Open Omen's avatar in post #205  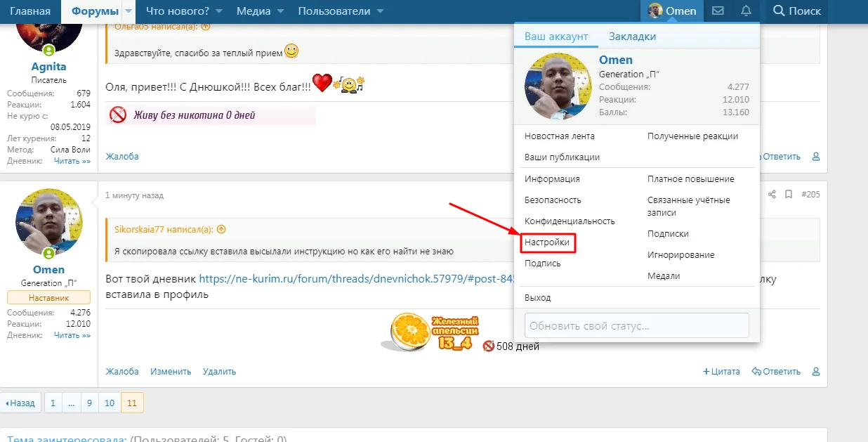pos(49,222)
